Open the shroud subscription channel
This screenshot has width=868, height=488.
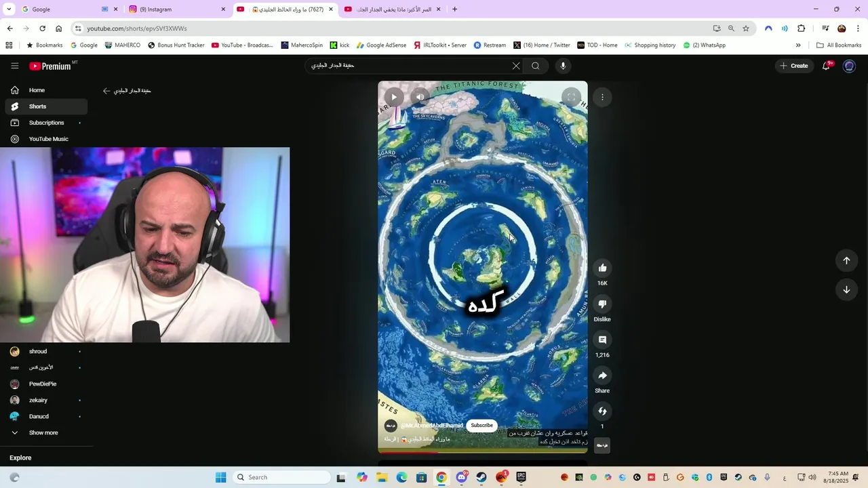coord(45,351)
